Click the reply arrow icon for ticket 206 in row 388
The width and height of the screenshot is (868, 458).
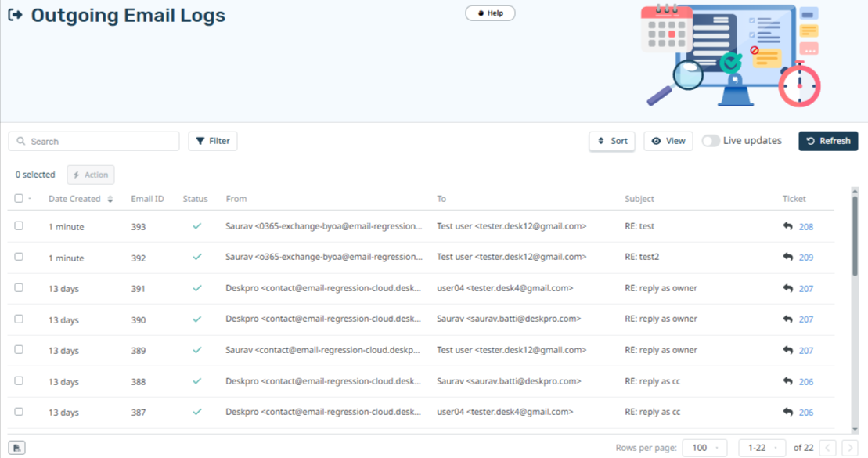pyautogui.click(x=787, y=381)
